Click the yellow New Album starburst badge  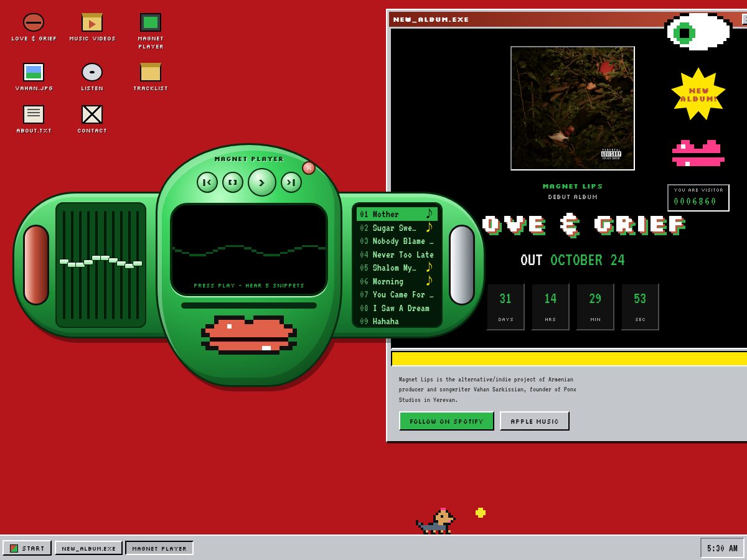(x=698, y=94)
